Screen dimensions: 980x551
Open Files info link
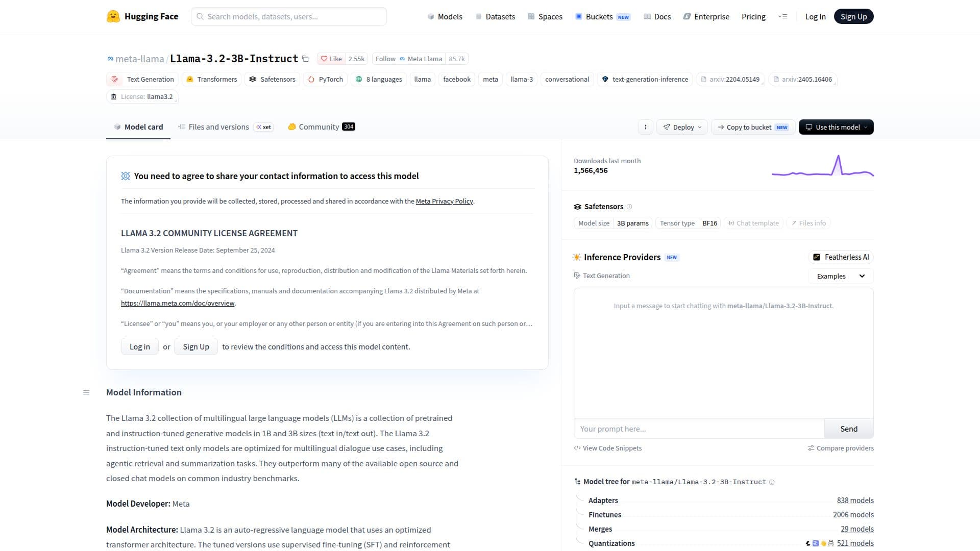coord(808,223)
